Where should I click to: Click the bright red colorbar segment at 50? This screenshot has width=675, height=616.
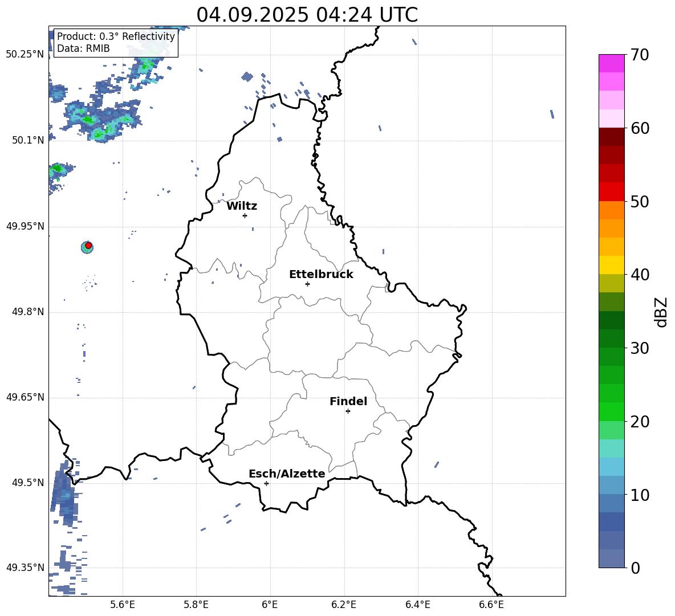611,192
